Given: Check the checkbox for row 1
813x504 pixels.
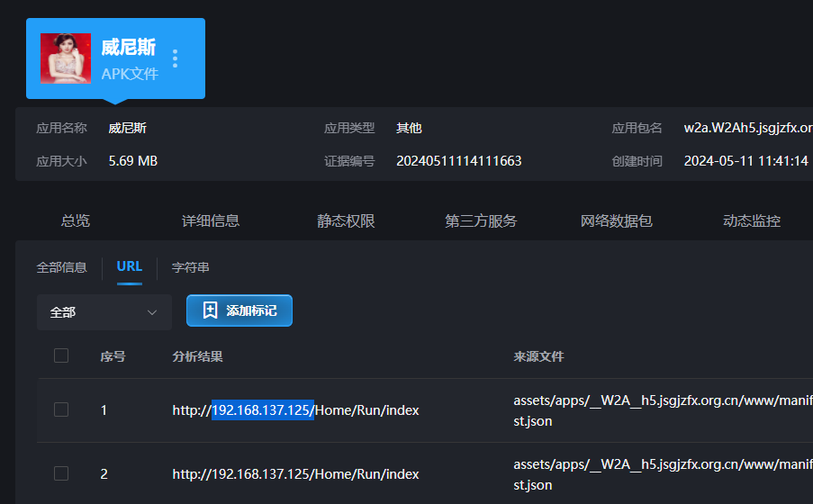Looking at the screenshot, I should click(61, 409).
